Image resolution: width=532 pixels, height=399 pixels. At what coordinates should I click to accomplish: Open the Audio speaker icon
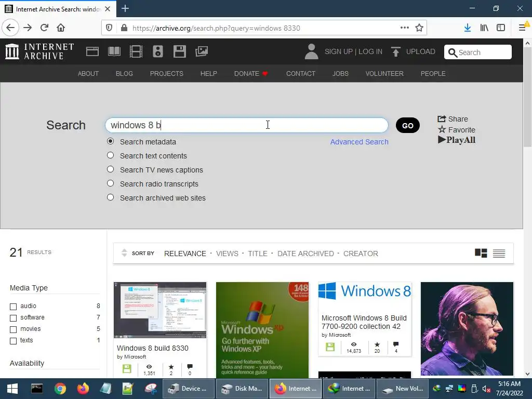pos(158,51)
